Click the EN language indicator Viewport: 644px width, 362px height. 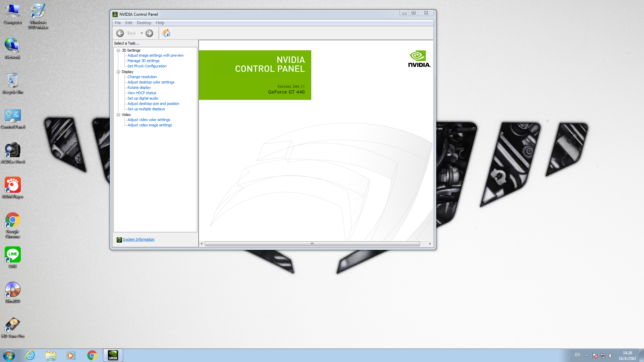(577, 355)
